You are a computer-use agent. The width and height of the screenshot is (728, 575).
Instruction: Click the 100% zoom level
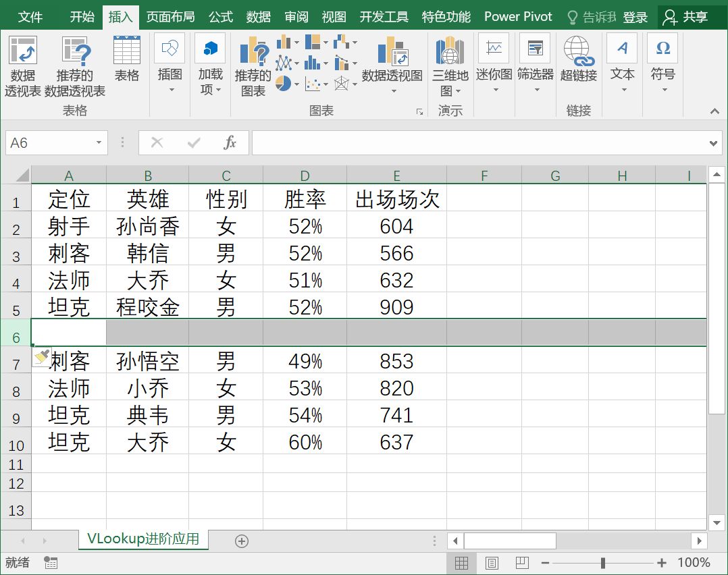(x=694, y=562)
